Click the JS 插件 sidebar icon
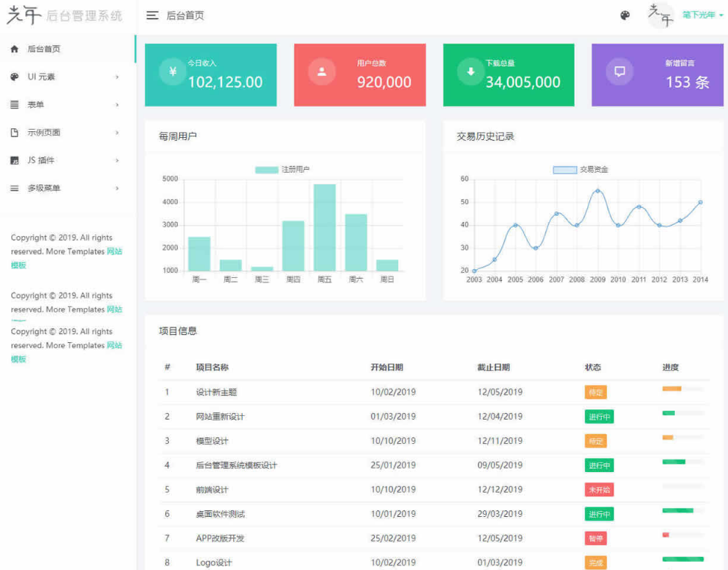This screenshot has width=728, height=570. (14, 161)
